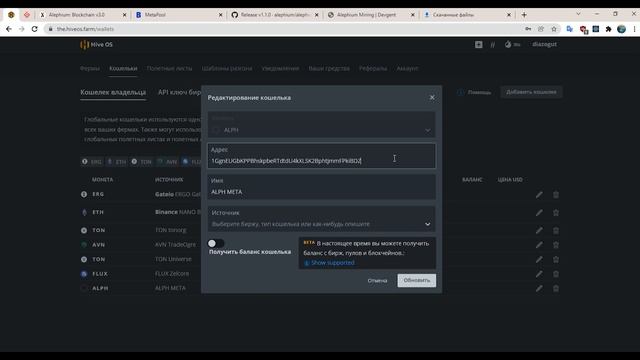This screenshot has height=360, width=640.
Task: Delete the ETH wallet trash icon
Action: click(x=556, y=213)
